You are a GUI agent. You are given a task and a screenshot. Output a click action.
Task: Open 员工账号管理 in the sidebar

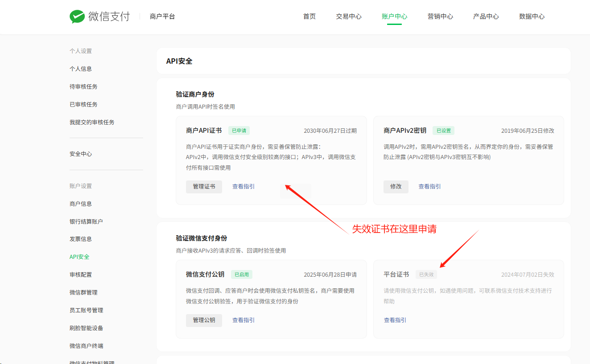coord(86,310)
